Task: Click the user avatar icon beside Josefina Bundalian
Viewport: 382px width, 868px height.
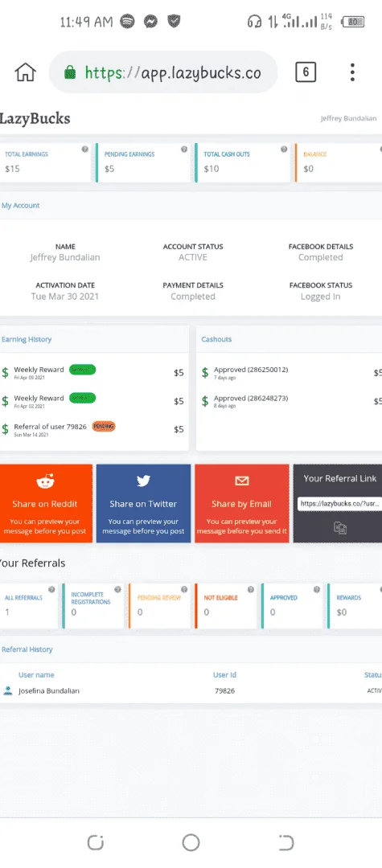Action: pos(8,691)
